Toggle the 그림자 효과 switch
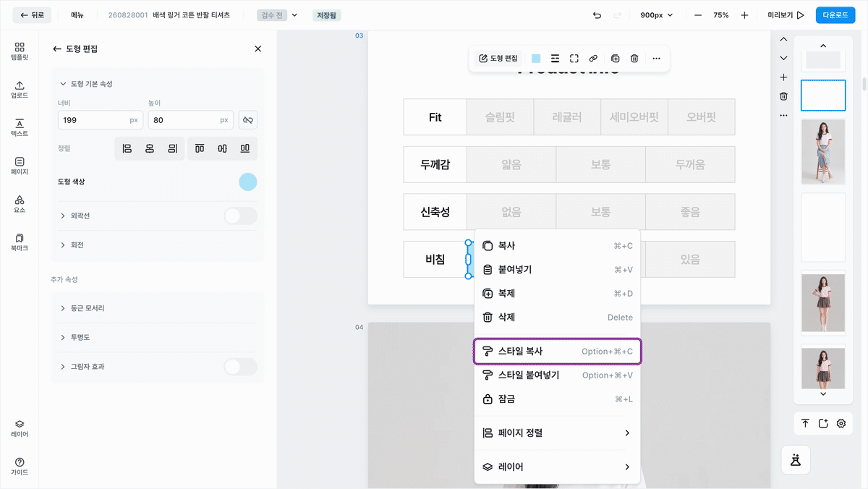Image resolution: width=868 pixels, height=489 pixels. tap(240, 367)
